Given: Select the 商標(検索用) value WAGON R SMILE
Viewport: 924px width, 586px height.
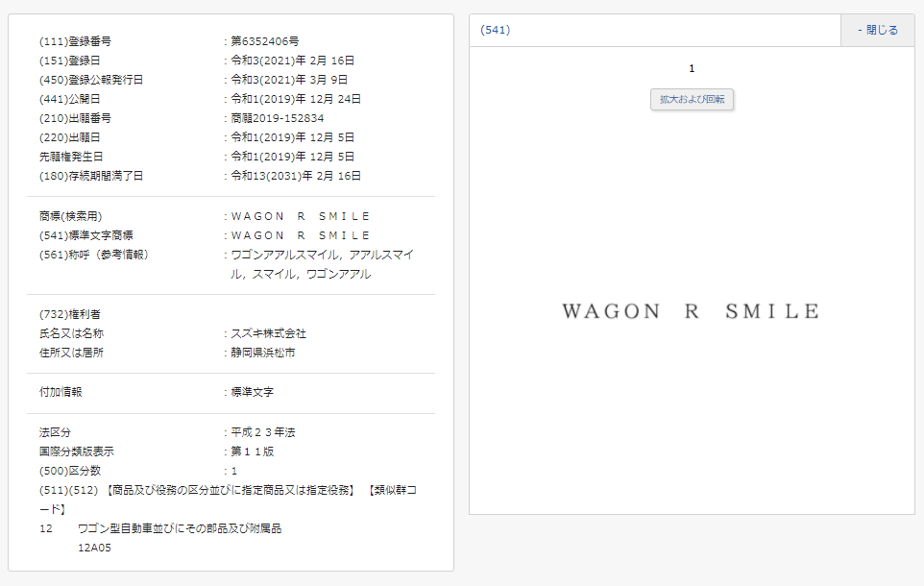Looking at the screenshot, I should [x=300, y=216].
